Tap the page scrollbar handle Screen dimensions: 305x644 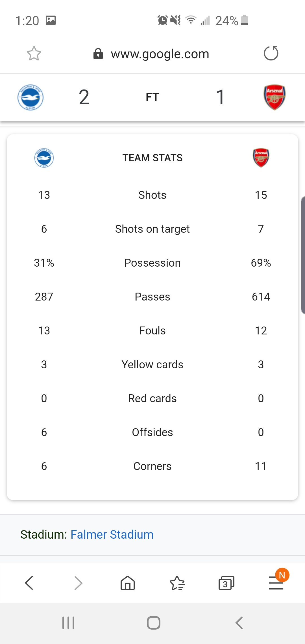[x=303, y=255]
